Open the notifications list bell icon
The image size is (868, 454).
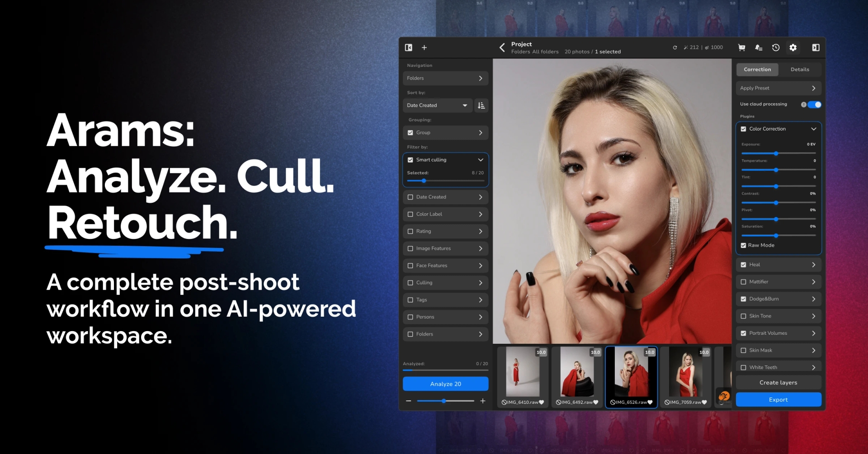point(759,47)
